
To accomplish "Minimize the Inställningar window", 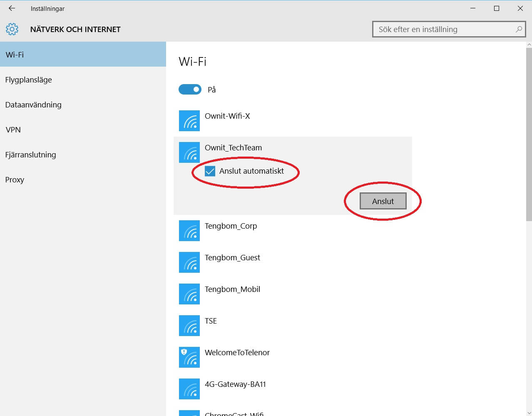I will pyautogui.click(x=472, y=8).
